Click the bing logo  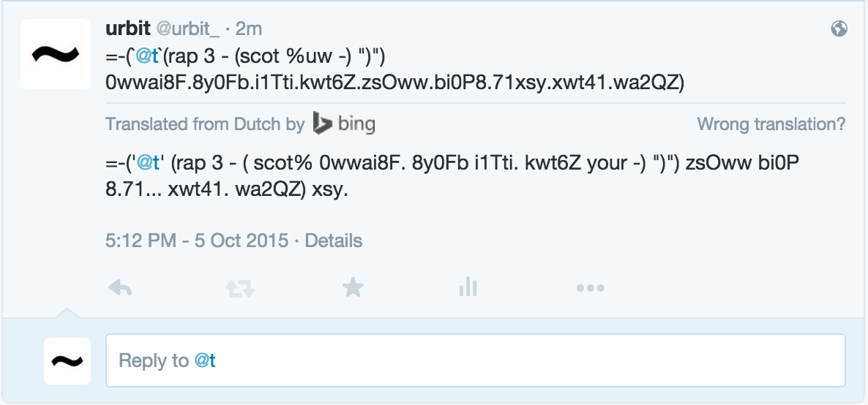click(x=344, y=124)
